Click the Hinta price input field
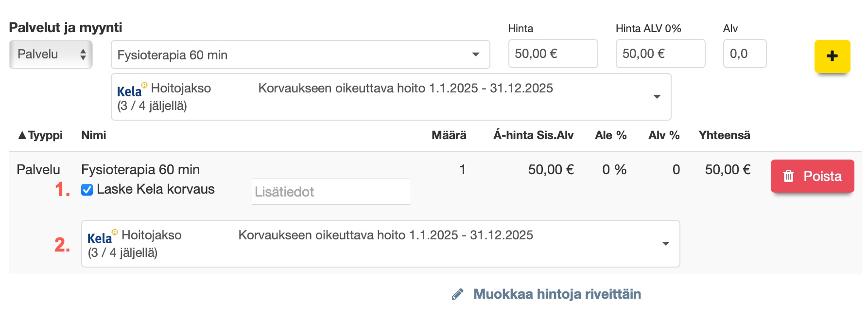 553,54
